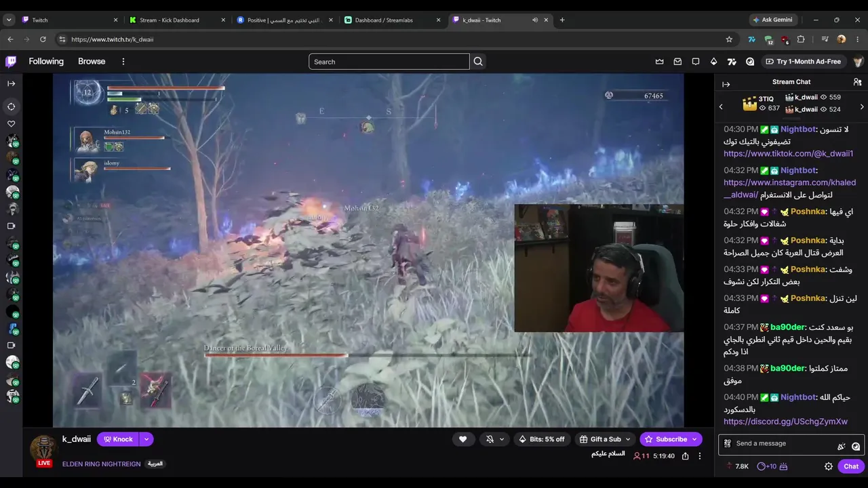Viewport: 868px width, 488px height.
Task: Bookmark this page with star icon
Action: point(729,39)
